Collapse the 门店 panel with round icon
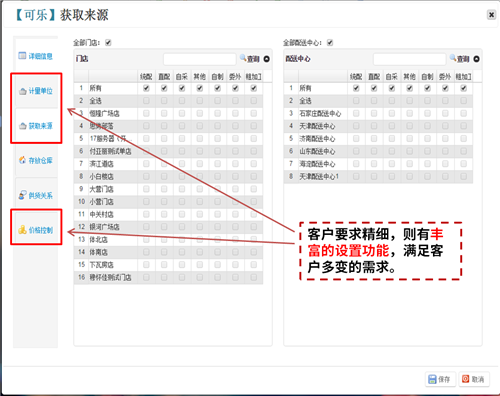Image resolution: width=500 pixels, height=396 pixels. click(267, 59)
